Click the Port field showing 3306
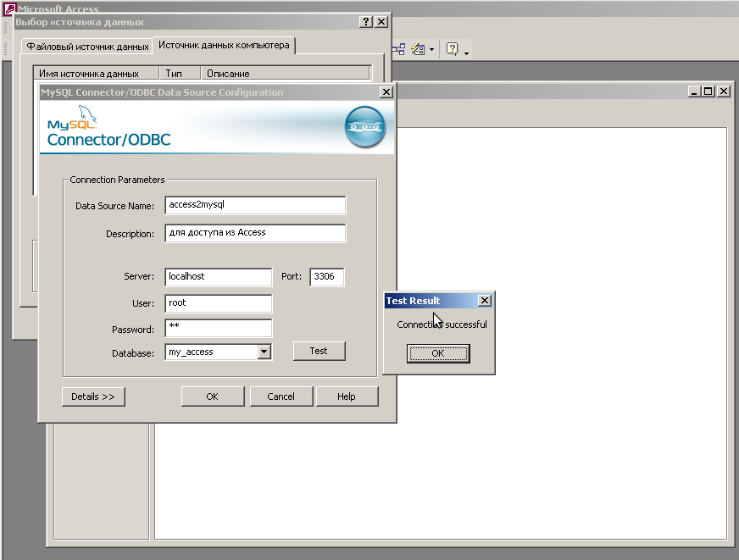The height and width of the screenshot is (560, 739). 326,277
